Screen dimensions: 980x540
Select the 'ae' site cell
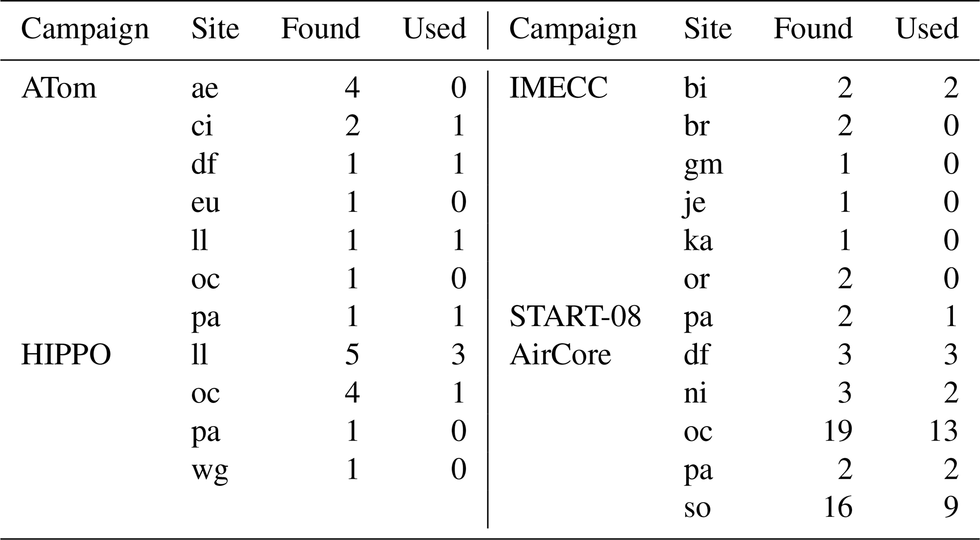pyautogui.click(x=204, y=88)
